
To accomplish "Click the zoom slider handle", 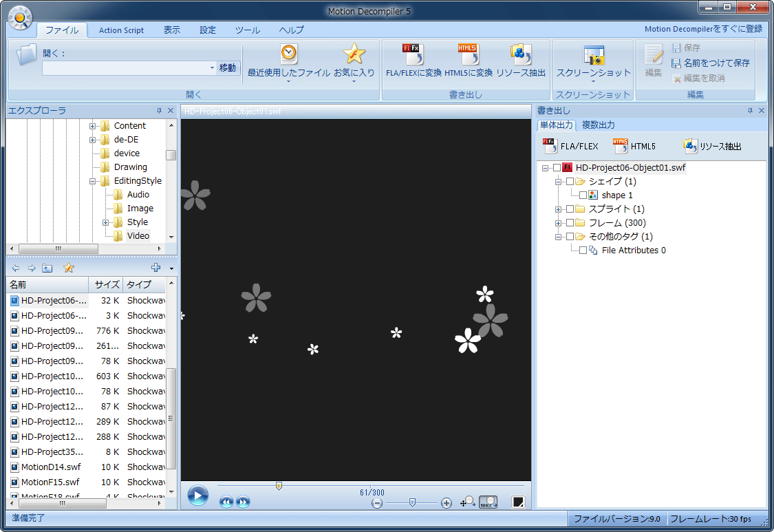I will click(412, 503).
